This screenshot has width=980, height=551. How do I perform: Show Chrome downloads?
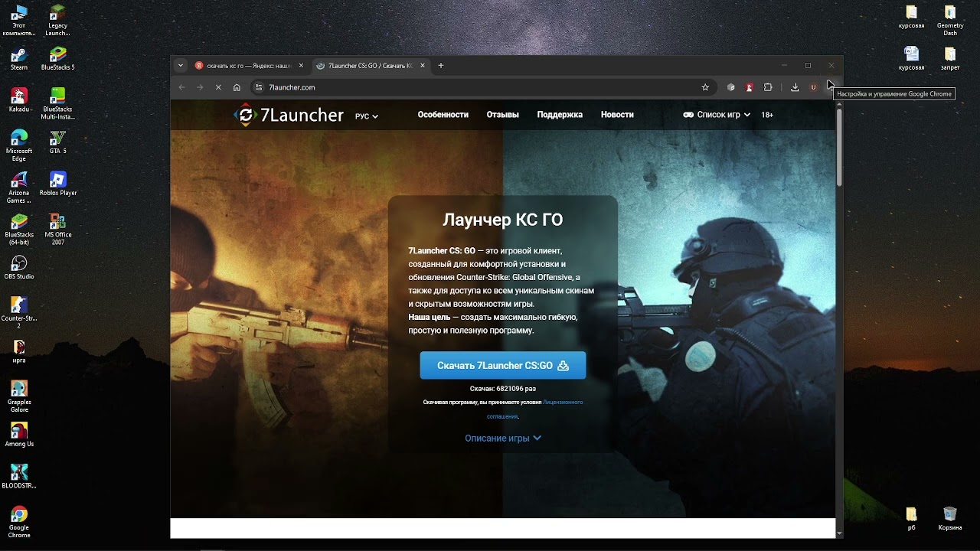795,87
